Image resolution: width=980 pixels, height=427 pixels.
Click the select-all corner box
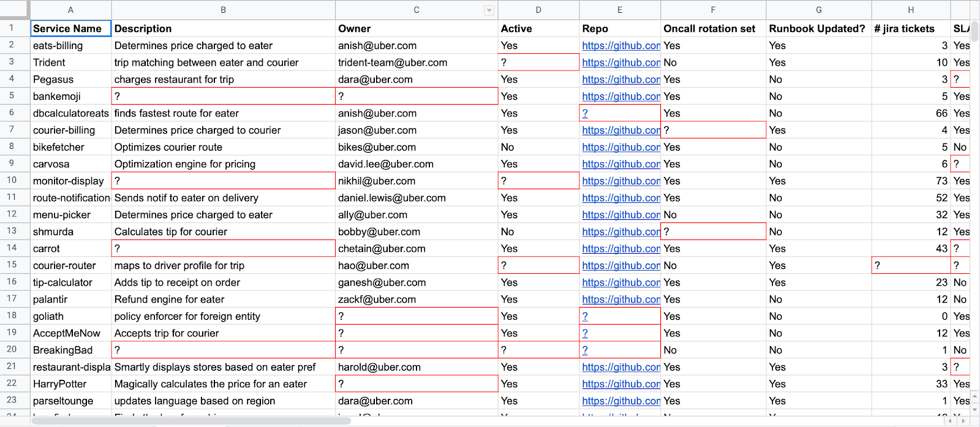coord(15,10)
